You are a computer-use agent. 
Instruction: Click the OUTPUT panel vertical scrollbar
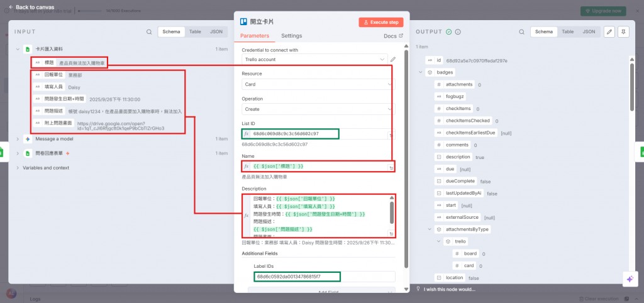point(631,87)
